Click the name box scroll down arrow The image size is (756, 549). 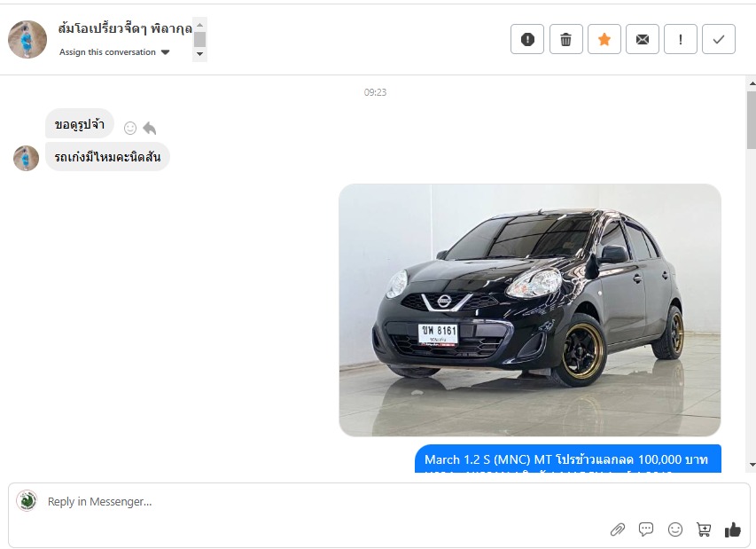coord(199,54)
